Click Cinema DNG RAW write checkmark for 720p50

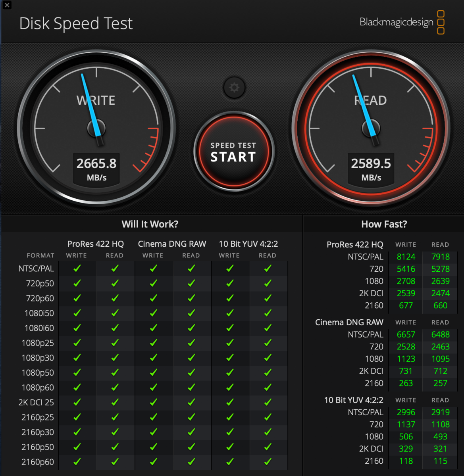click(x=153, y=283)
